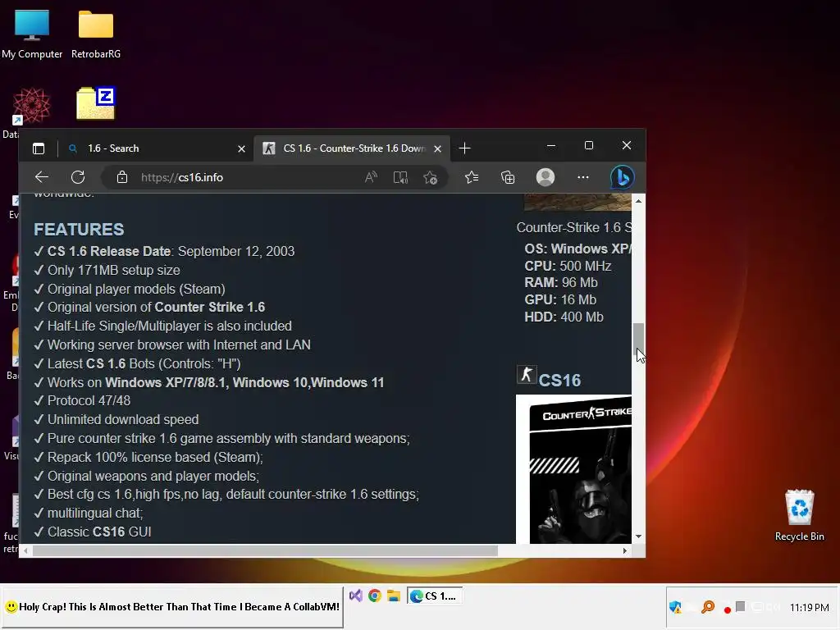Open My Computer desktop icon
This screenshot has height=630, width=840.
pyautogui.click(x=32, y=34)
